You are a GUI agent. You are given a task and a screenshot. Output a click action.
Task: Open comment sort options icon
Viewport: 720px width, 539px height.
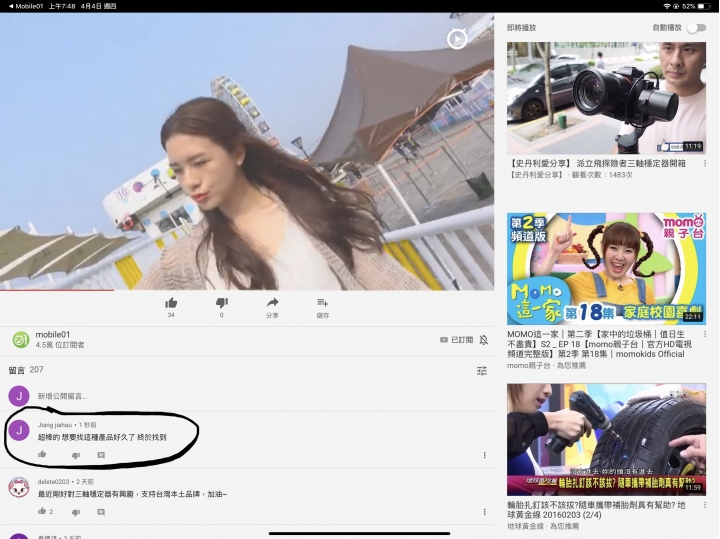(x=482, y=371)
